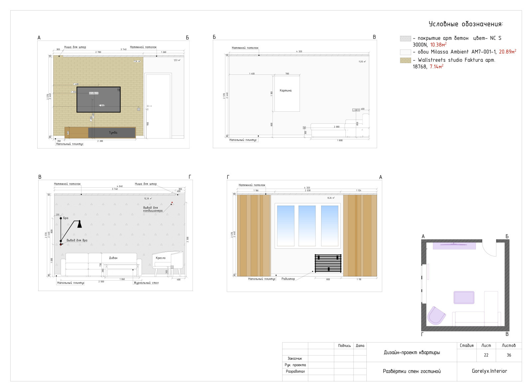
Task: Click the '11,10 м²' area label
Action: click(x=362, y=62)
